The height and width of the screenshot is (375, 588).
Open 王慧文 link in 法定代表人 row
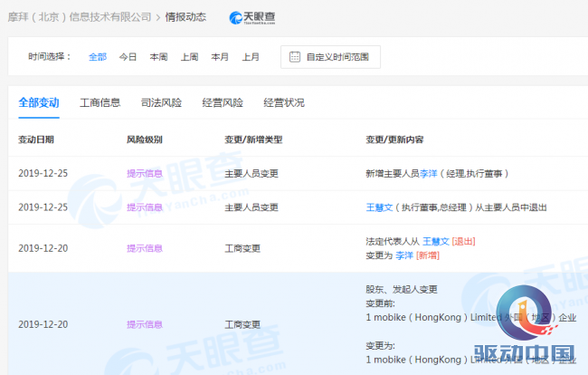(436, 241)
